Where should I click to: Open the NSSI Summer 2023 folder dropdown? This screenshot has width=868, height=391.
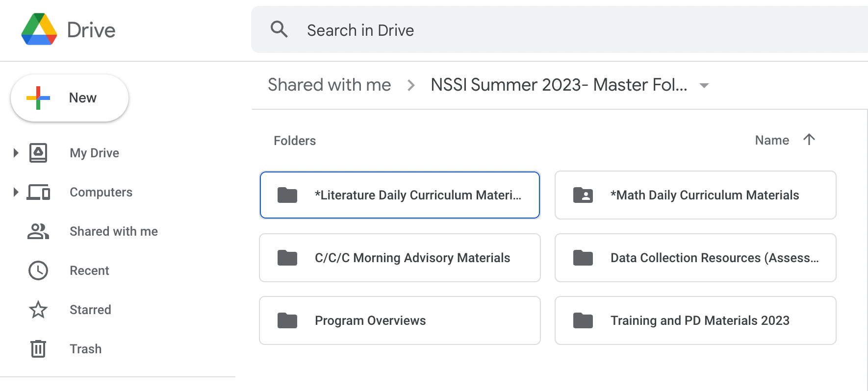click(704, 86)
